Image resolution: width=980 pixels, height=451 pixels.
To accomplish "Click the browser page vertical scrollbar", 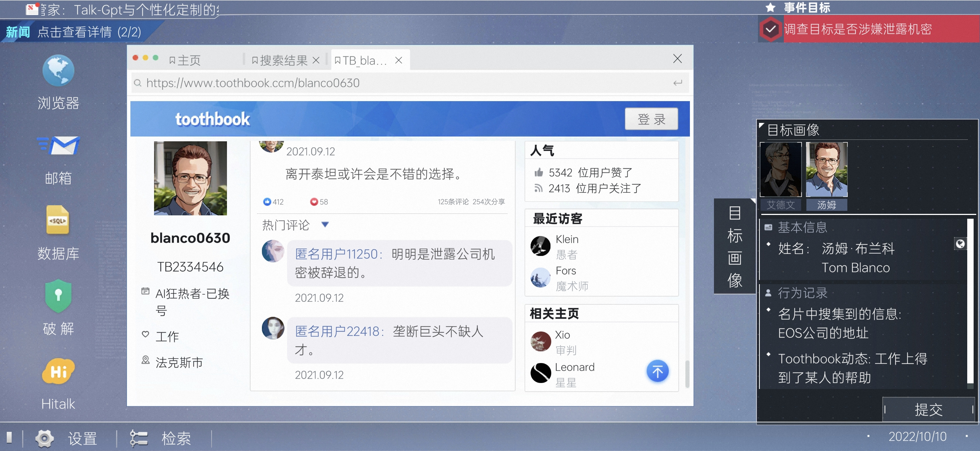I will point(687,374).
